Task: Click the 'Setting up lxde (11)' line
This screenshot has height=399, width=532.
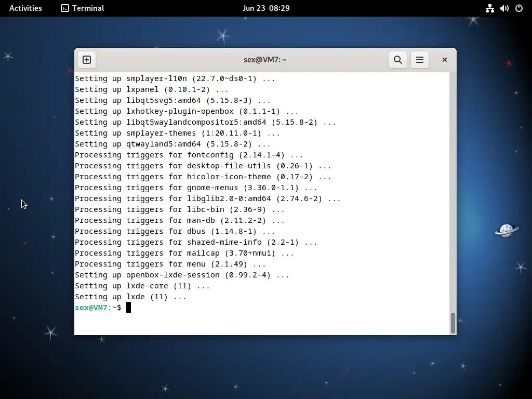Action: pyautogui.click(x=130, y=297)
